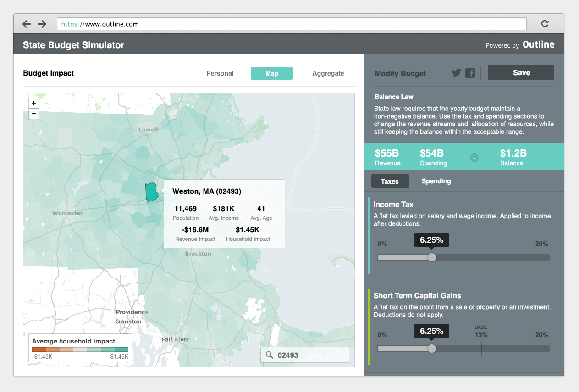Zoom out on the map
Viewport: 579px width, 392px height.
[34, 114]
